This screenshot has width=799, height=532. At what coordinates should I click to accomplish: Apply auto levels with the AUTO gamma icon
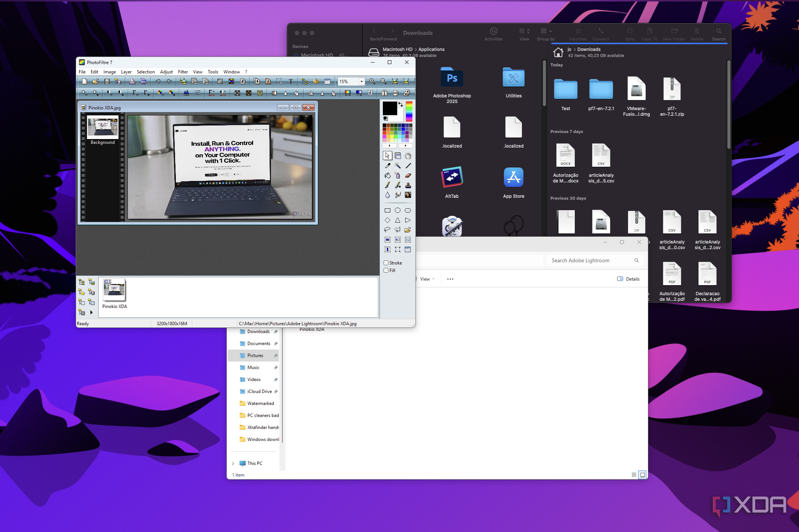[211, 93]
